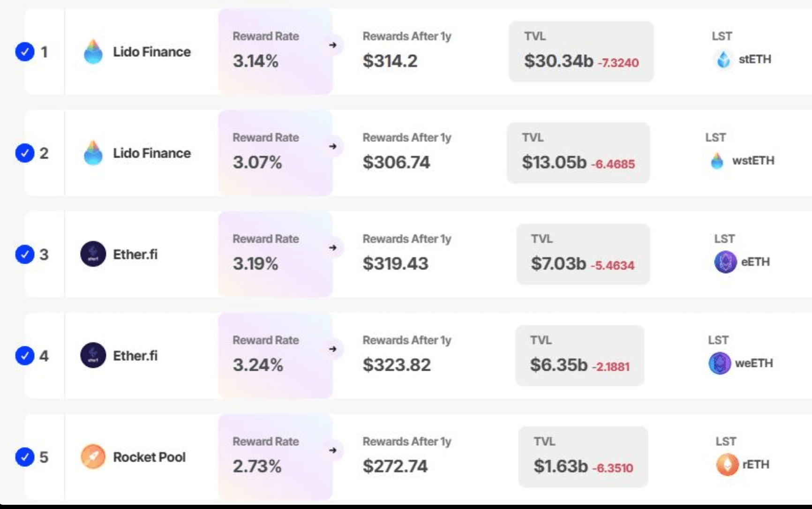Click the Rocket Pool rocket logo

point(93,457)
